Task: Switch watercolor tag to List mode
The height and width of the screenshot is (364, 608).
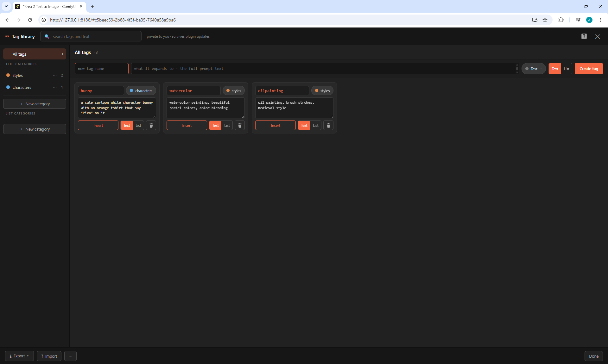Action: click(x=227, y=126)
